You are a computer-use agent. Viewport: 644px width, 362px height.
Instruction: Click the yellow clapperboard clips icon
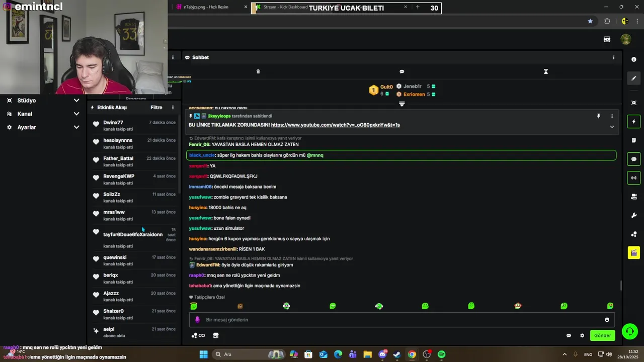tap(634, 252)
